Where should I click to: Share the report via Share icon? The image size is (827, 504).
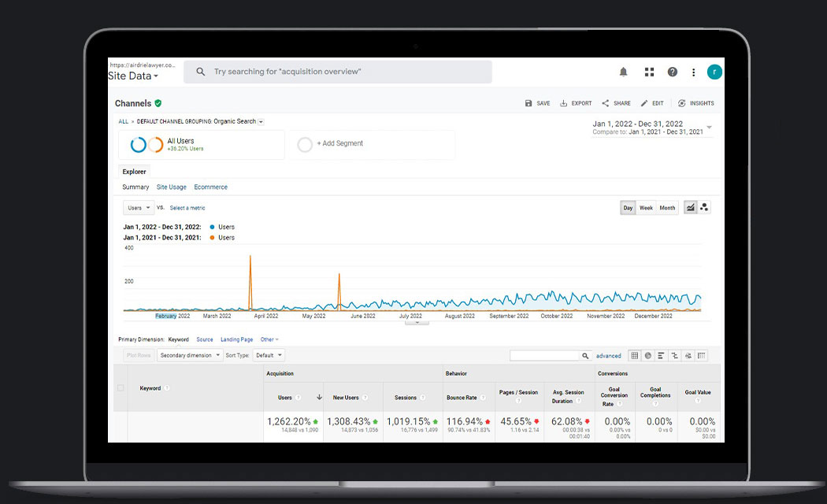click(x=616, y=103)
